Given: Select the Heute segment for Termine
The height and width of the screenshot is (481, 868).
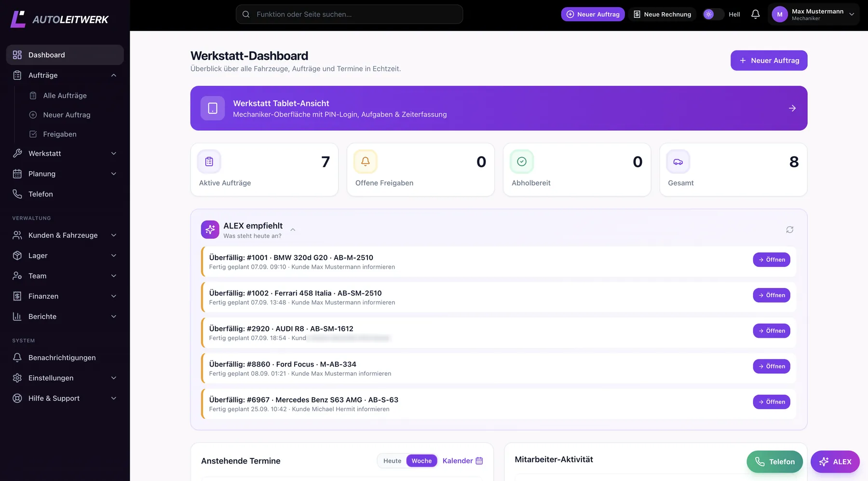Looking at the screenshot, I should click(x=392, y=461).
